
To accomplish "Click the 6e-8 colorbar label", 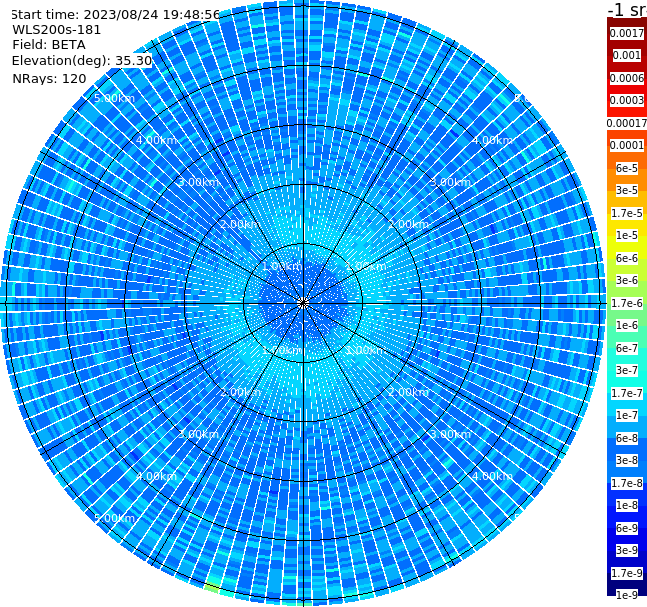I will pyautogui.click(x=627, y=438).
